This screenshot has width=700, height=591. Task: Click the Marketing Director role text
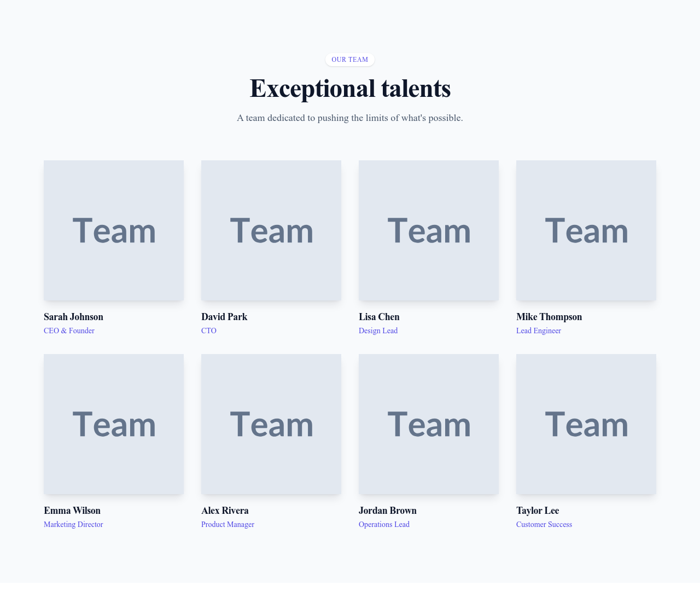(x=73, y=524)
